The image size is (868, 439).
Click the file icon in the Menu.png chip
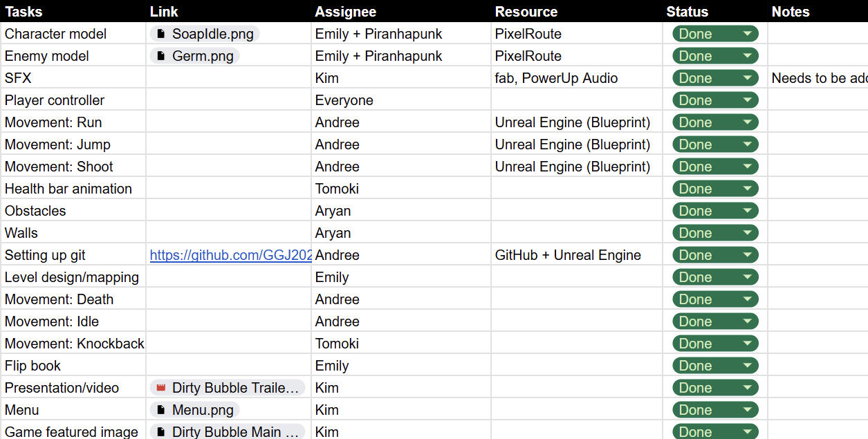[161, 410]
